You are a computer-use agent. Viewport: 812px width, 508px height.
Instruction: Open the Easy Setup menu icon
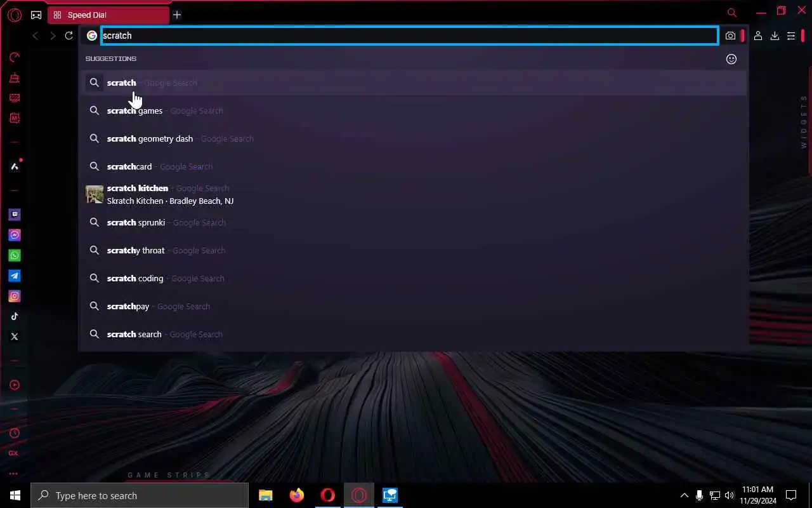click(x=791, y=36)
